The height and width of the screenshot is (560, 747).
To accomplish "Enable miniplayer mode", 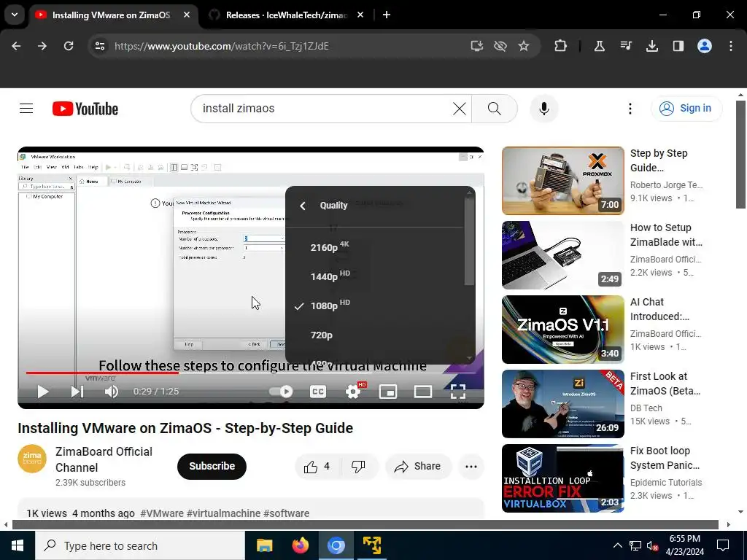I will click(x=388, y=392).
